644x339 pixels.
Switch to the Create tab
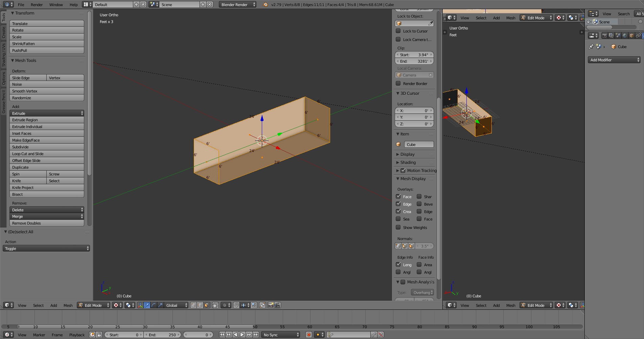pos(4,32)
